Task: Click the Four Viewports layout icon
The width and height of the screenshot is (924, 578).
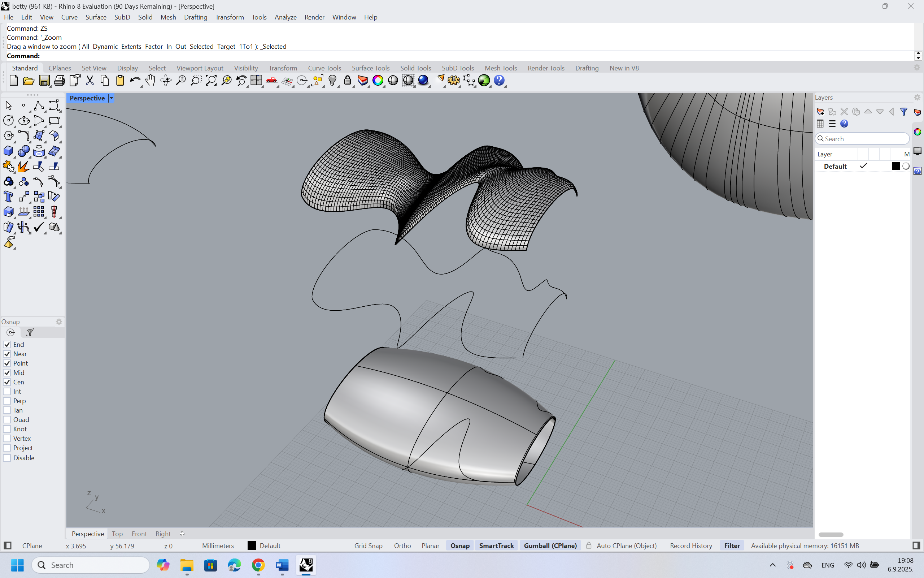Action: 256,81
